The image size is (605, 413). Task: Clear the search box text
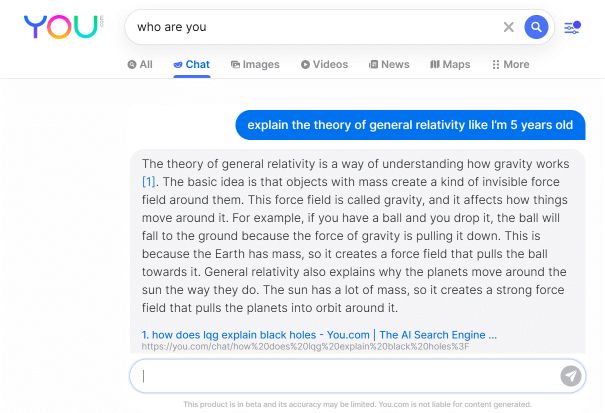point(509,27)
